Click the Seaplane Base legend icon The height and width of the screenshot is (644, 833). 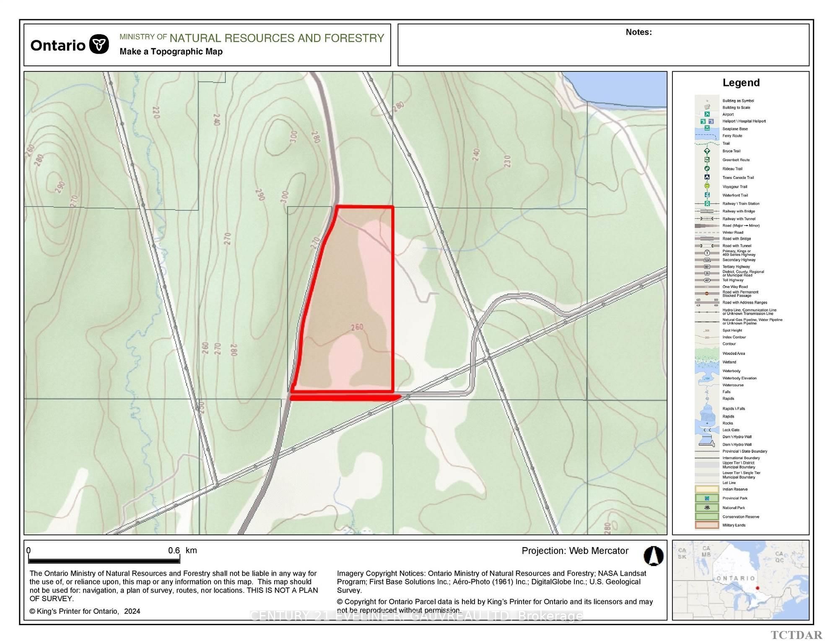(x=707, y=128)
